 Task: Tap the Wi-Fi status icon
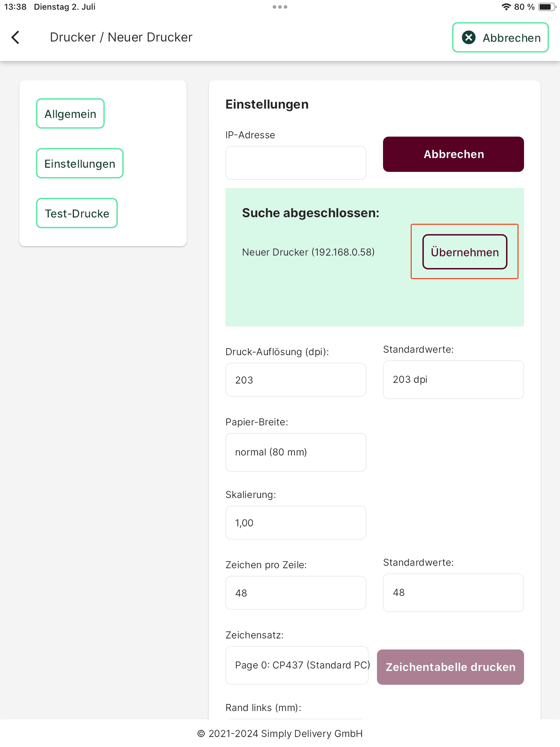click(x=506, y=7)
